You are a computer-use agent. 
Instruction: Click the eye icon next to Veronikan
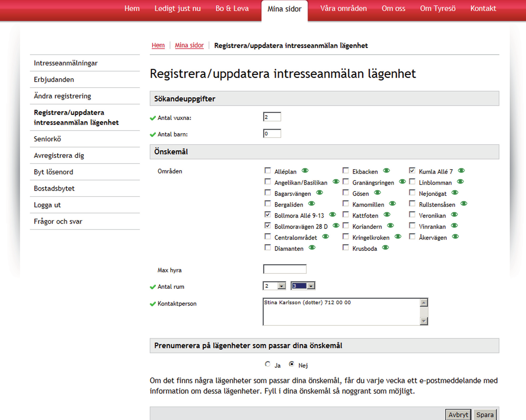[454, 214]
